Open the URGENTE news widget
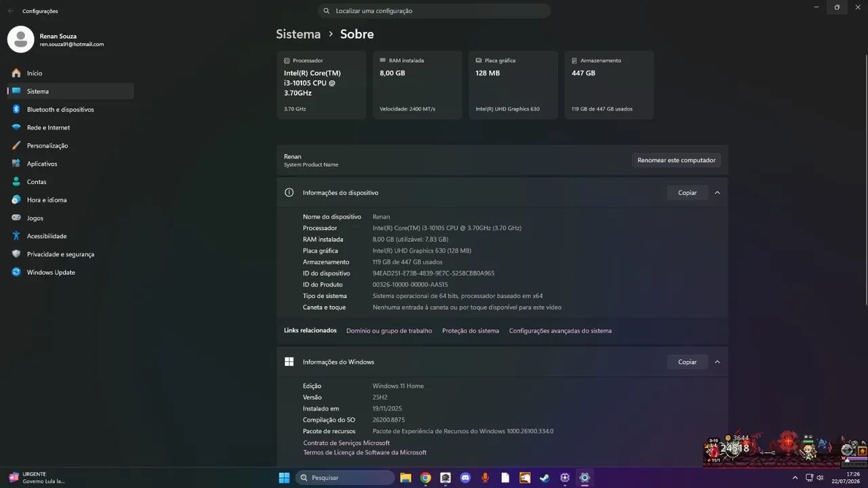Viewport: 868px width, 488px height. coord(37,478)
